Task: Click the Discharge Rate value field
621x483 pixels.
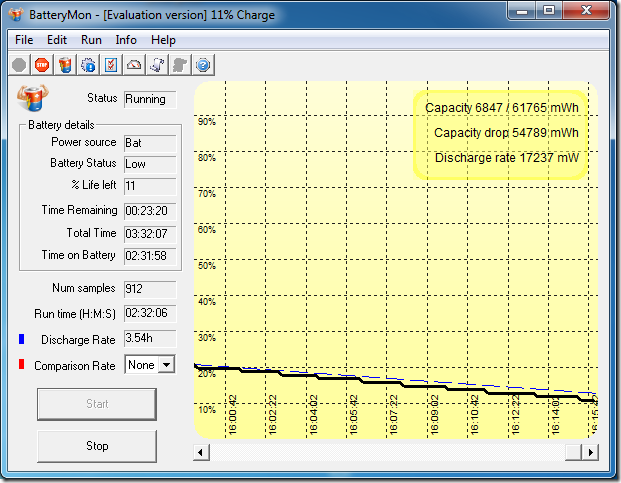Action: tap(149, 339)
